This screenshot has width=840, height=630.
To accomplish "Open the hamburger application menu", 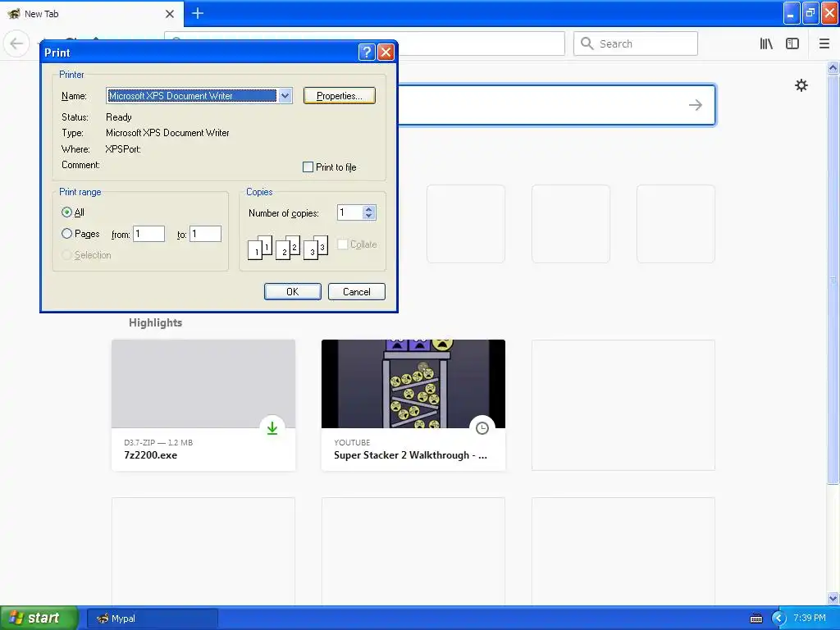I will pyautogui.click(x=824, y=43).
